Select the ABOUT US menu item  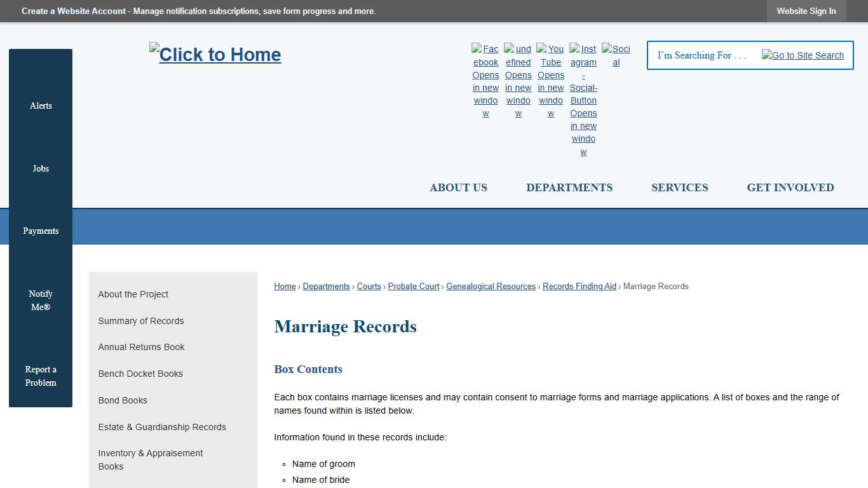tap(458, 187)
